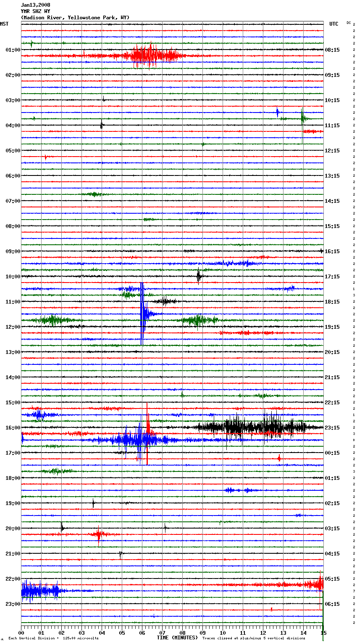Click the 18:15 UTC time label
The width and height of the screenshot is (357, 644).
pos(332,302)
